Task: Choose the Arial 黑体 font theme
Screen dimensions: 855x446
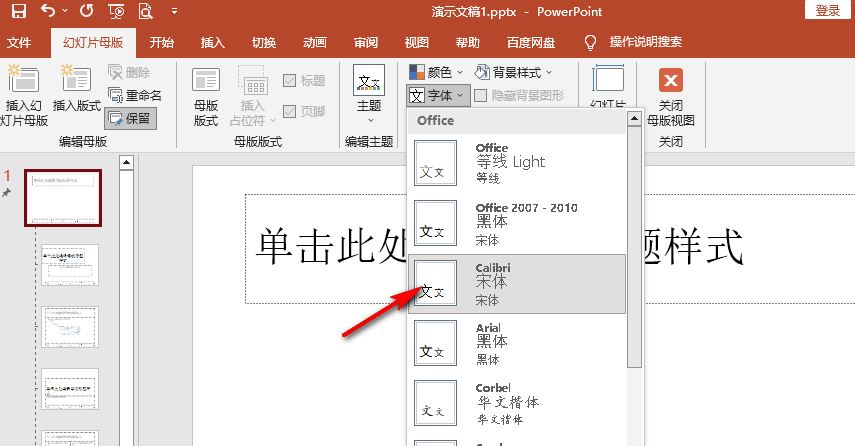Action: point(517,343)
